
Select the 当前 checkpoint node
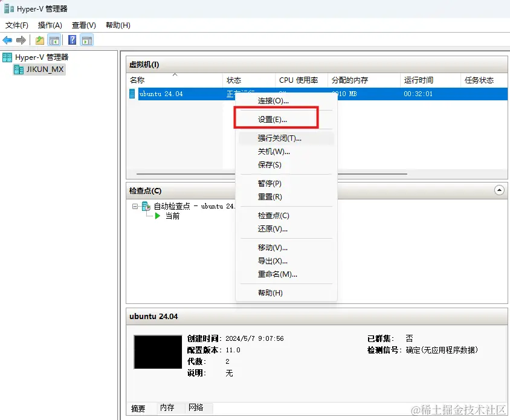click(x=172, y=216)
